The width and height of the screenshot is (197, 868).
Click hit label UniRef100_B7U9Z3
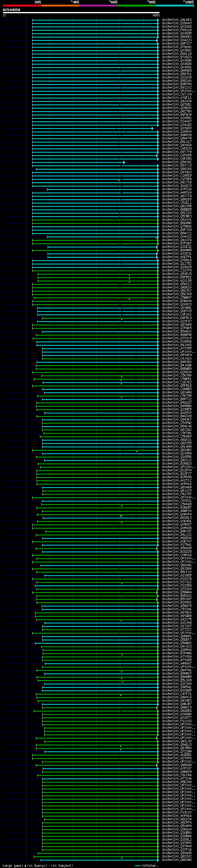pyautogui.click(x=177, y=57)
